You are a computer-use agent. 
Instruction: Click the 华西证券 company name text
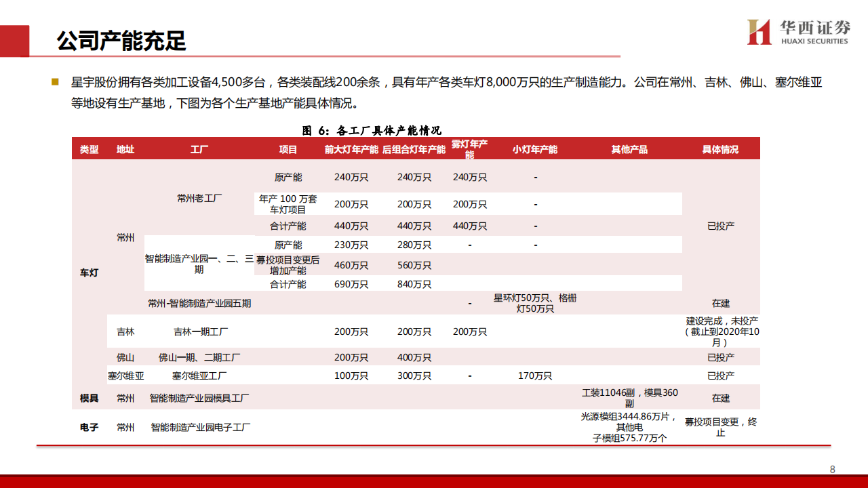click(x=814, y=27)
